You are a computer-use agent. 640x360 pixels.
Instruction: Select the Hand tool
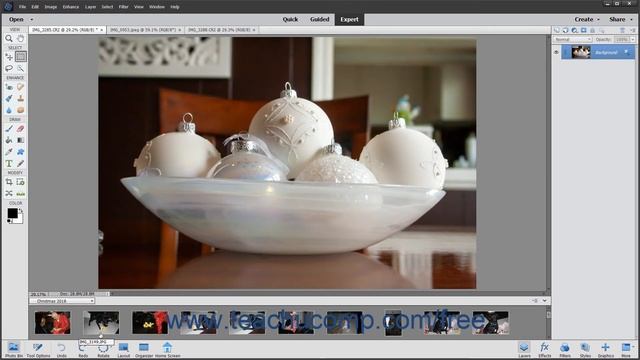[x=20, y=38]
